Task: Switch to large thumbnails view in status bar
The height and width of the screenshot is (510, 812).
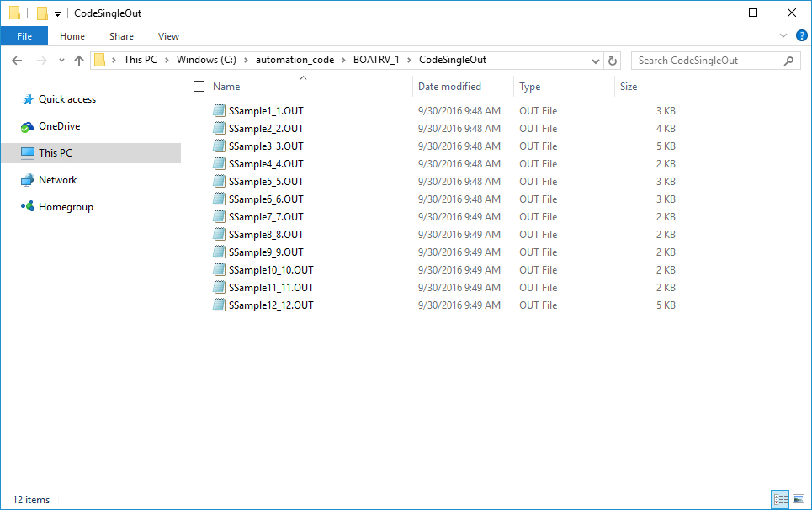Action: [798, 499]
